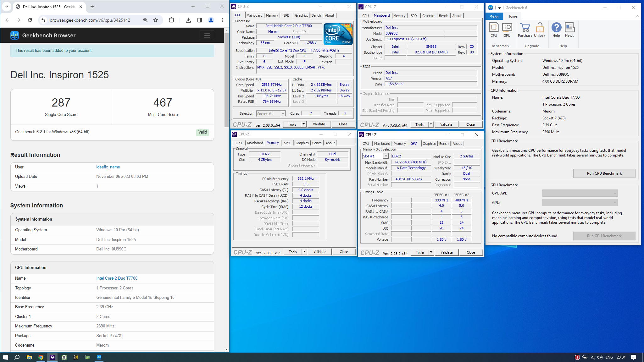This screenshot has width=644, height=362.
Task: Click the ENG language indicator in taskbar
Action: coord(609,357)
